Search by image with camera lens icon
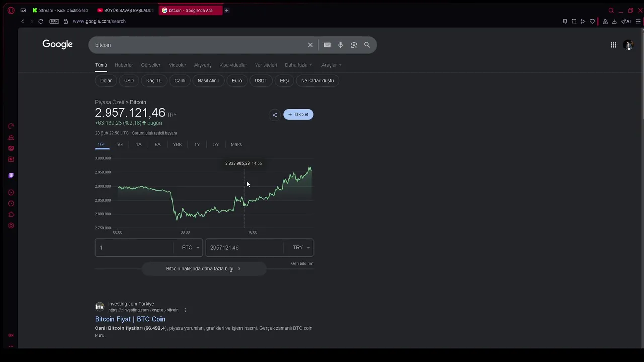The width and height of the screenshot is (644, 362). (354, 45)
